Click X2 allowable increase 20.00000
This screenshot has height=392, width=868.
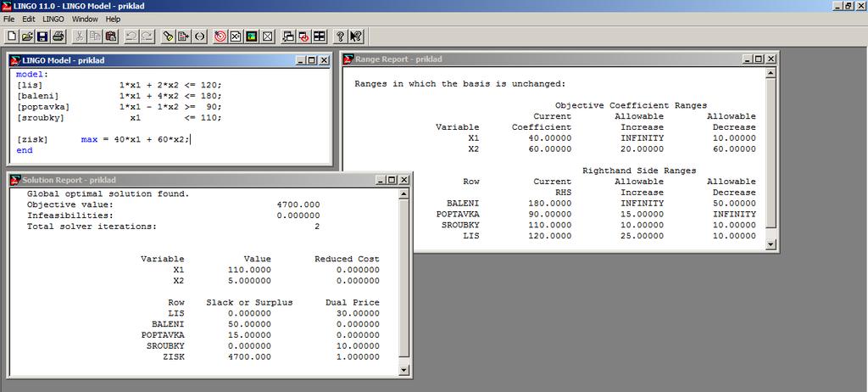642,148
